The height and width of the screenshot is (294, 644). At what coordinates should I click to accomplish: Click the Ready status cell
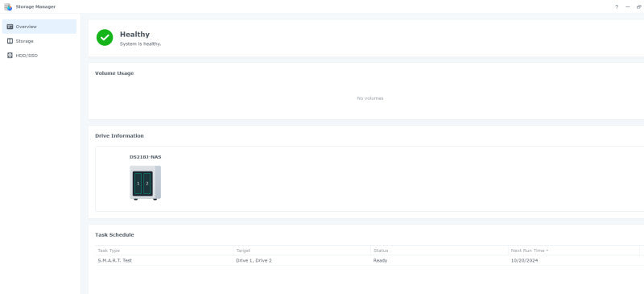[x=380, y=261]
